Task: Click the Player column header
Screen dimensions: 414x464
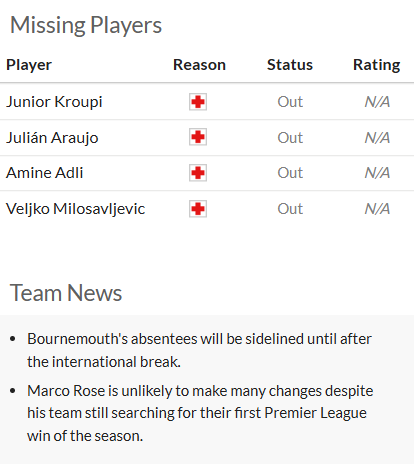Action: tap(29, 65)
